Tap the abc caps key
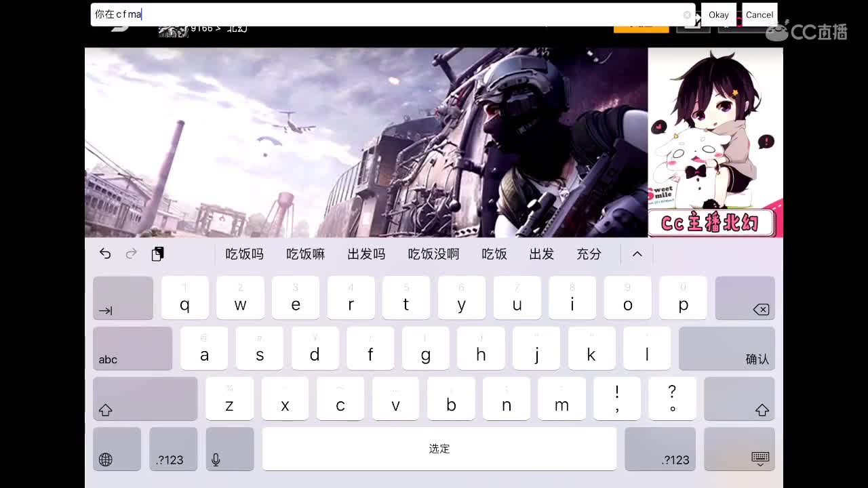 [x=132, y=348]
